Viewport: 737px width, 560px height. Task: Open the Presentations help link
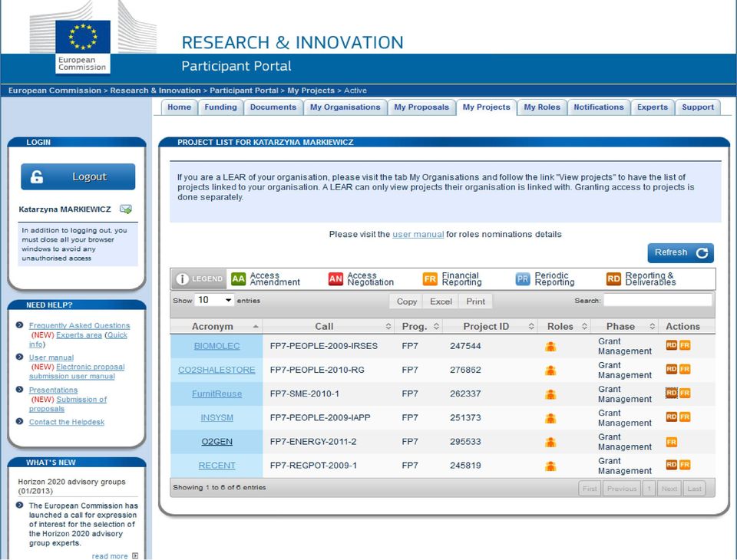(53, 390)
